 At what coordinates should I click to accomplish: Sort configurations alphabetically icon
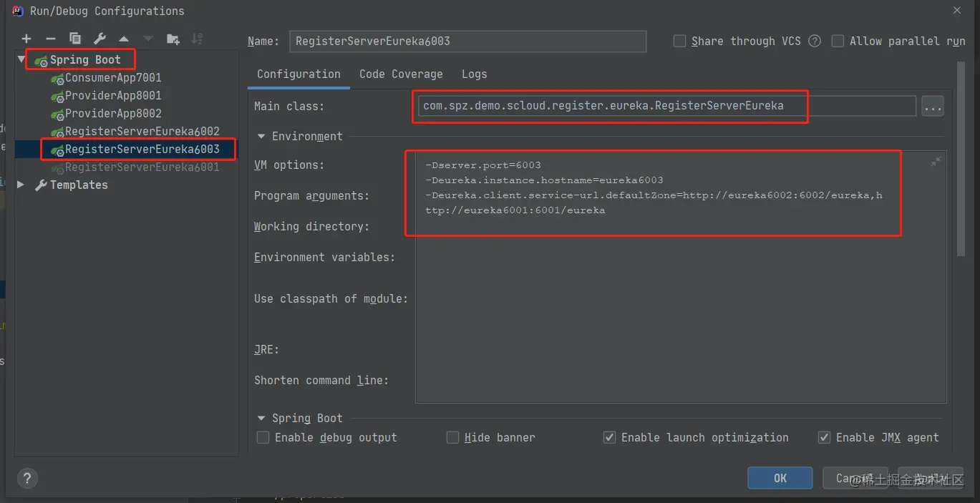click(x=197, y=39)
